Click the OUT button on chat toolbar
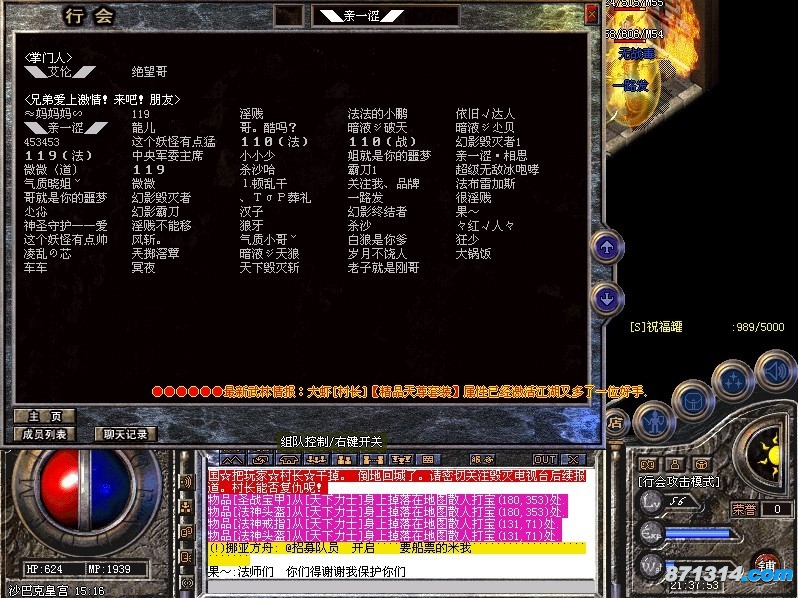 pos(544,459)
